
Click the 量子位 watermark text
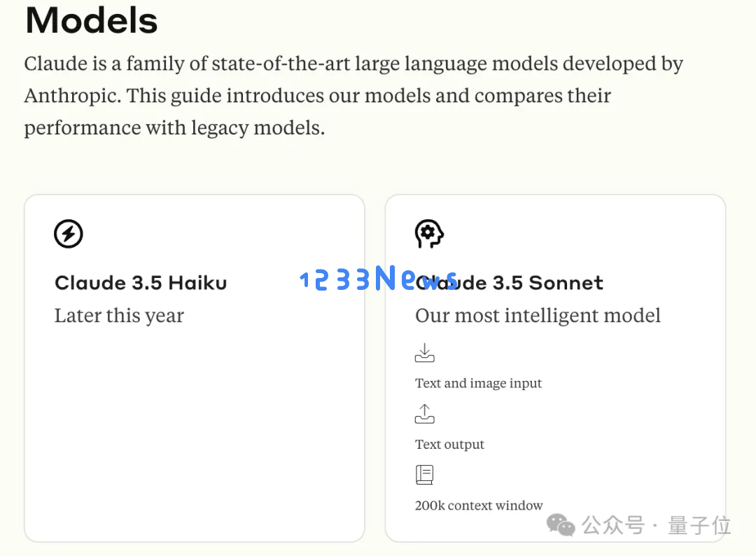(x=699, y=526)
